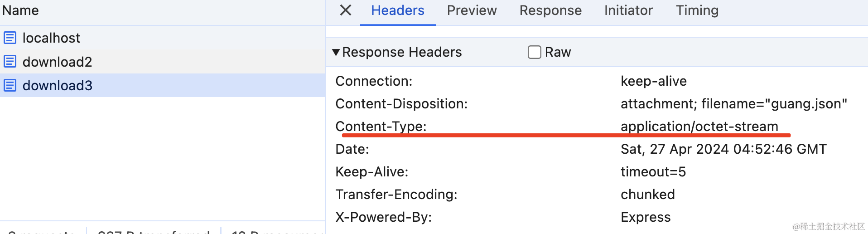Click the document icon beside download2
Screen dimensions: 868x234
pos(10,62)
